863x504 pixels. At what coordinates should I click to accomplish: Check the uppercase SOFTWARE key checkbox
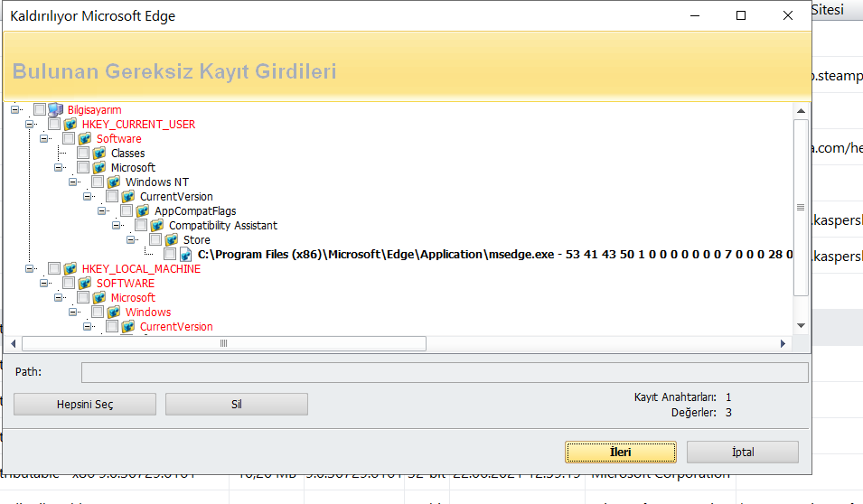69,283
